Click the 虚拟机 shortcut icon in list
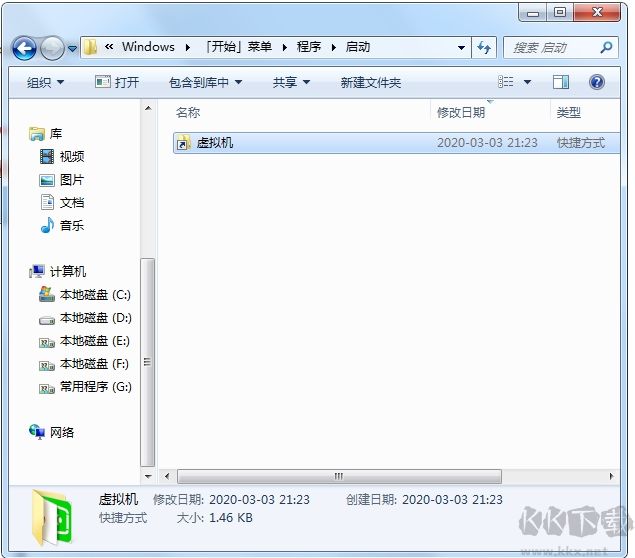 [x=183, y=143]
